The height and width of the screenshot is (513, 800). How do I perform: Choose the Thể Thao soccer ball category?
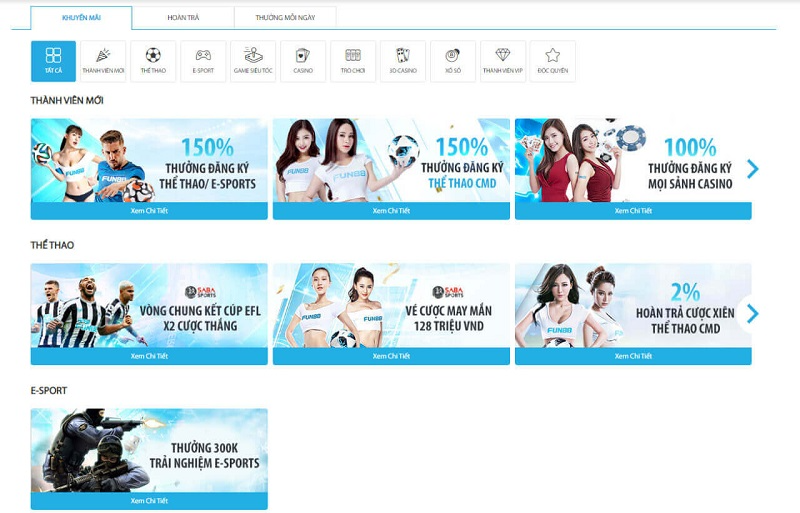(153, 61)
